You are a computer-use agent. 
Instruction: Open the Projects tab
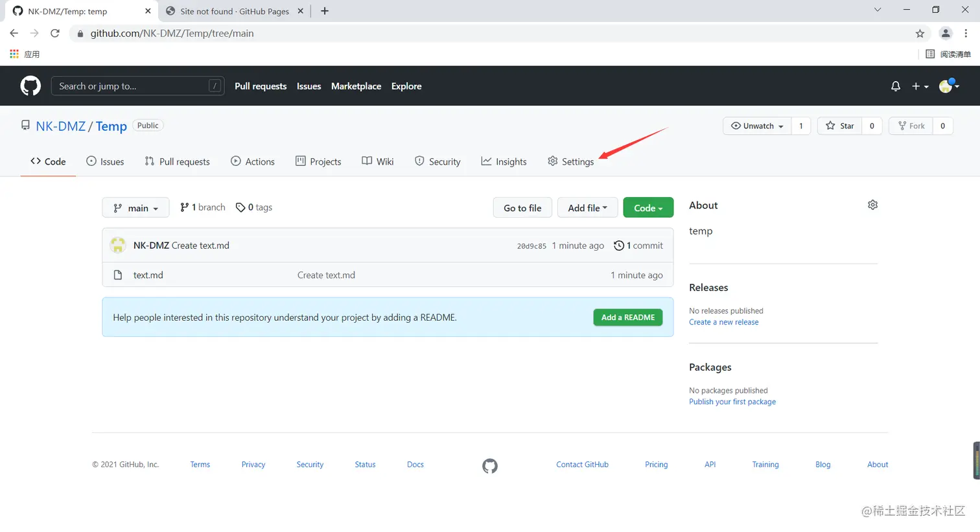pyautogui.click(x=318, y=161)
